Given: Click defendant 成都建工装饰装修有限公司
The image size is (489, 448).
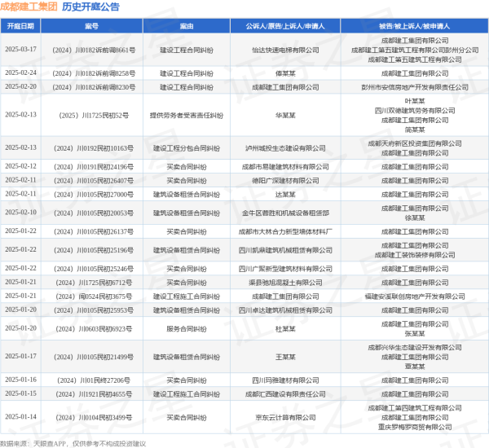Looking at the screenshot, I should tap(415, 255).
